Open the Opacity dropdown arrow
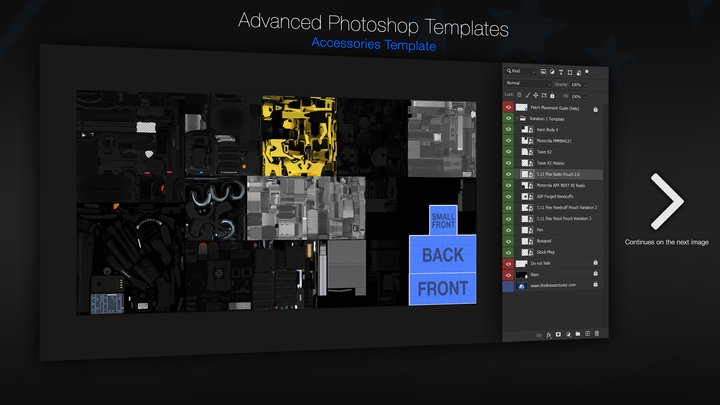 [x=585, y=85]
